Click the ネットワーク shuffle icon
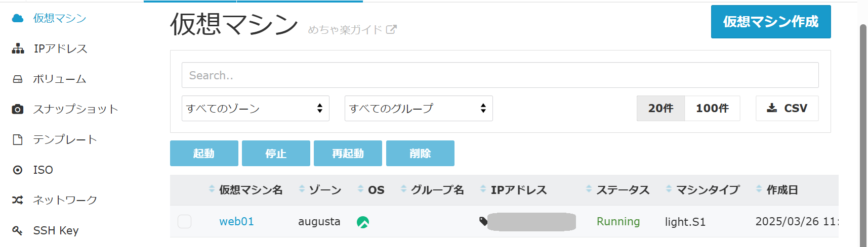 [x=18, y=201]
